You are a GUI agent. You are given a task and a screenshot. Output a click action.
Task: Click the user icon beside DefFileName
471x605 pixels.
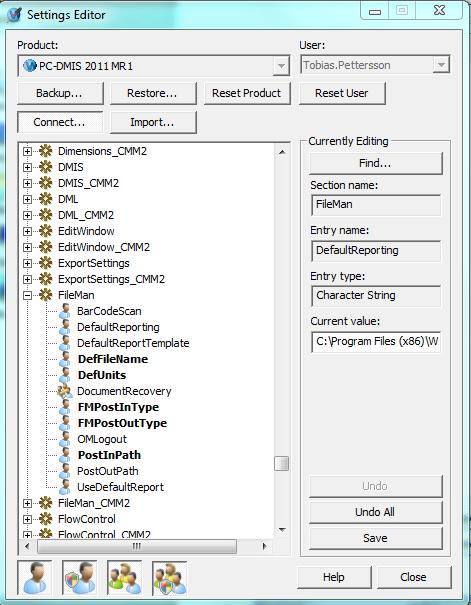point(65,359)
